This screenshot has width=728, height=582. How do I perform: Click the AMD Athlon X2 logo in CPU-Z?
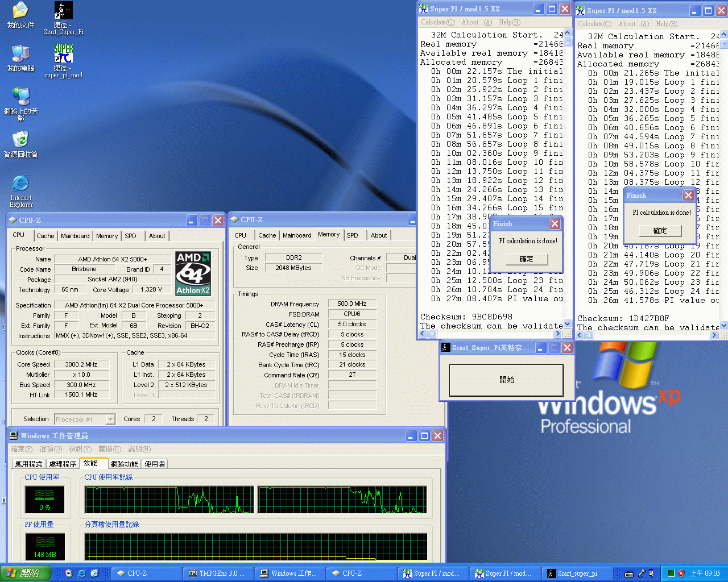tap(193, 273)
